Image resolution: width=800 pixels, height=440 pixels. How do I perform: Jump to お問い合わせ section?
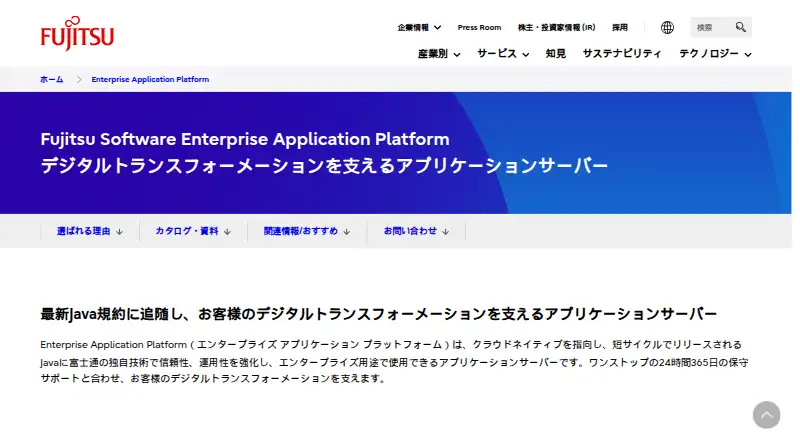[x=416, y=231]
